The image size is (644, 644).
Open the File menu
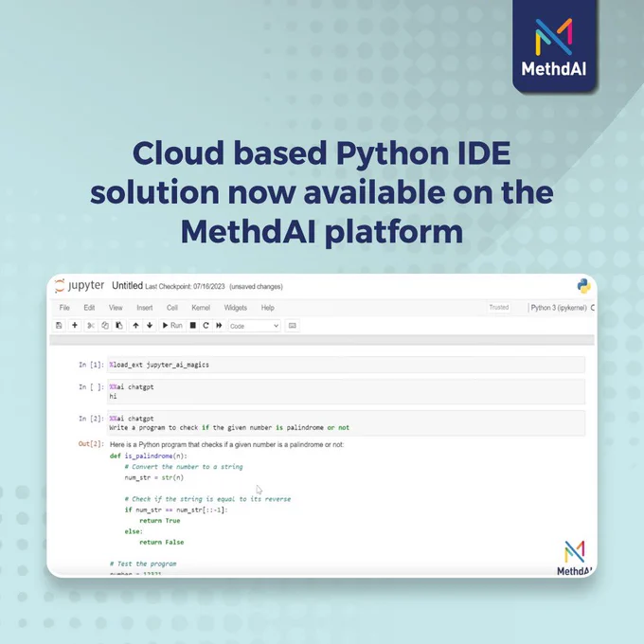[x=64, y=308]
